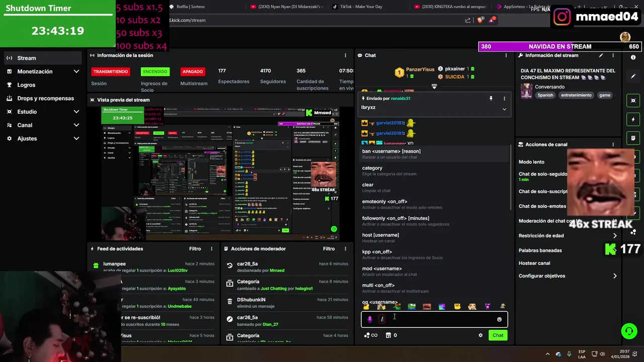Viewport: 644px width, 362px height.
Task: Choose the multi <on_off> command
Action: coord(434,288)
